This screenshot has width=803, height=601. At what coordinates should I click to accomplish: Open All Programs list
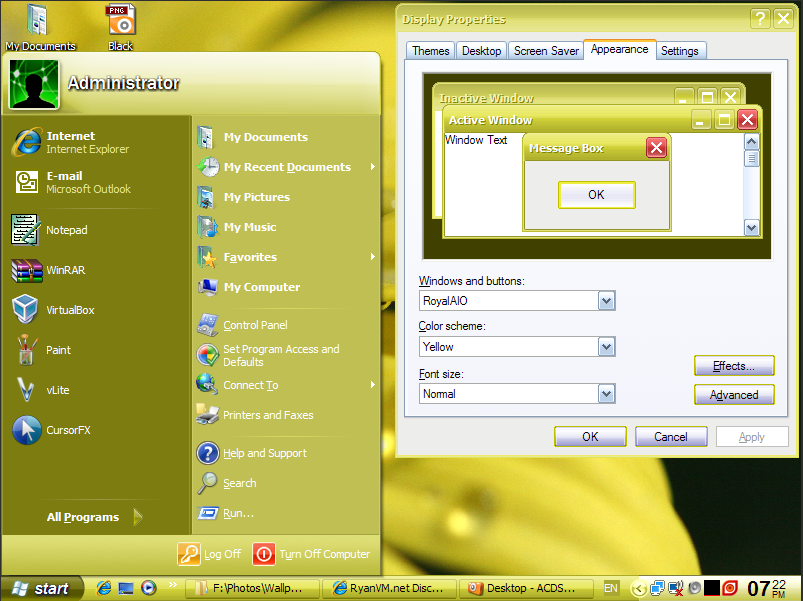(95, 517)
